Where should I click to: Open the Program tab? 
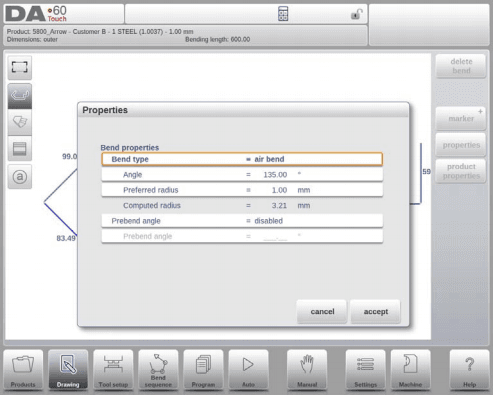click(203, 369)
